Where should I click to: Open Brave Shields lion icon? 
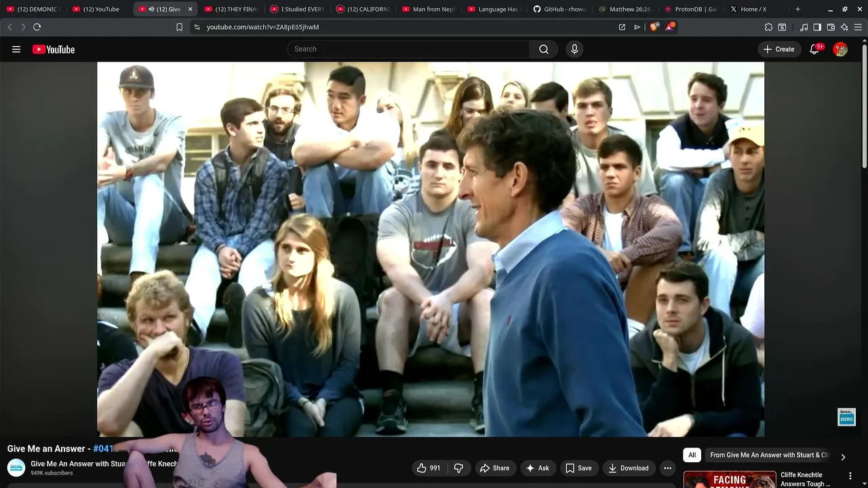pos(654,27)
